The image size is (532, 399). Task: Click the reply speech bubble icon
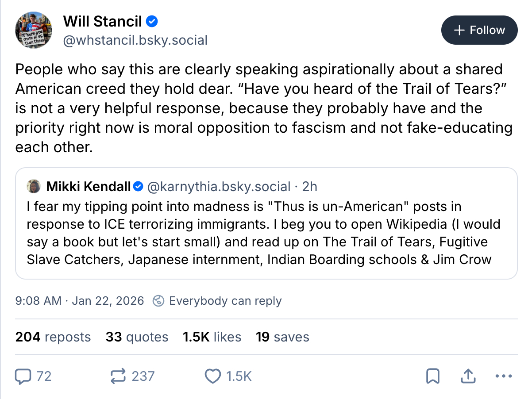22,376
